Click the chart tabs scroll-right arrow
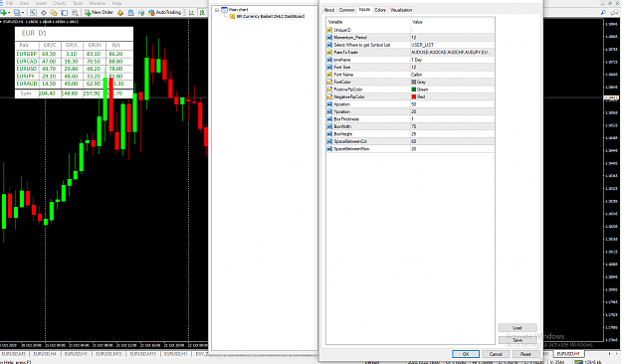Viewport: 622px width, 364px height. click(x=616, y=354)
